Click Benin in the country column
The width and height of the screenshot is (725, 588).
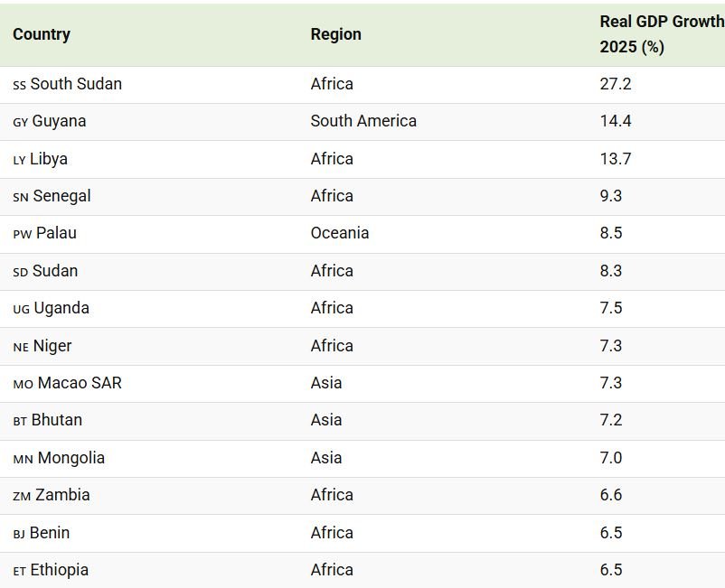pos(50,533)
